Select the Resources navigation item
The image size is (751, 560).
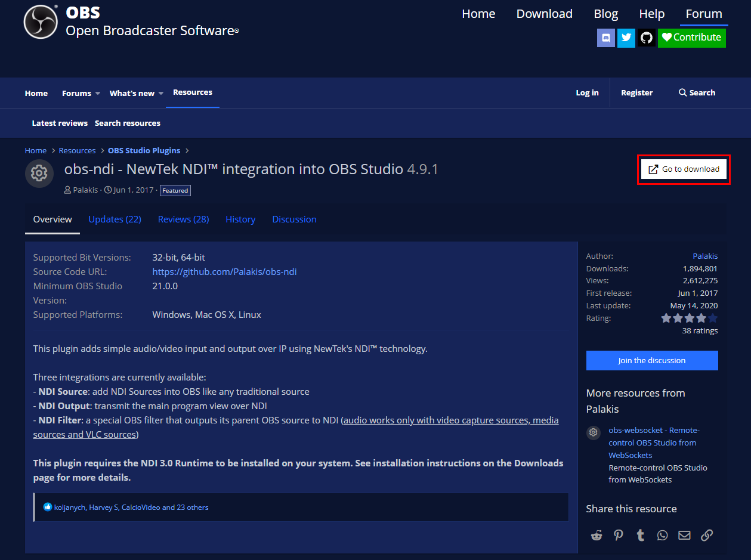pos(193,92)
